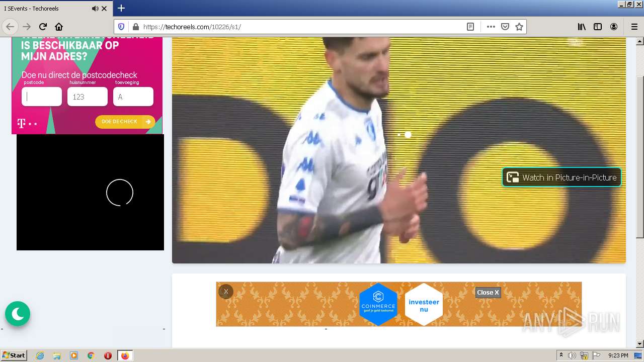Close the SEvents Techoreels tab

(104, 9)
